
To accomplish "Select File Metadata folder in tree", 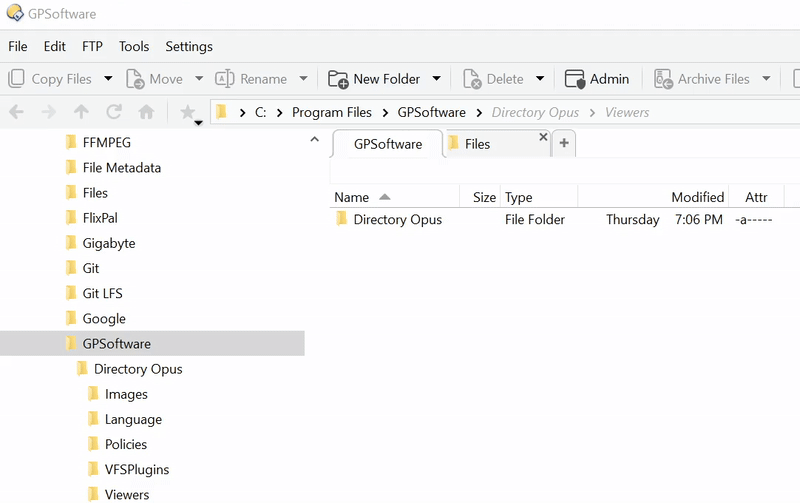I will [x=121, y=167].
